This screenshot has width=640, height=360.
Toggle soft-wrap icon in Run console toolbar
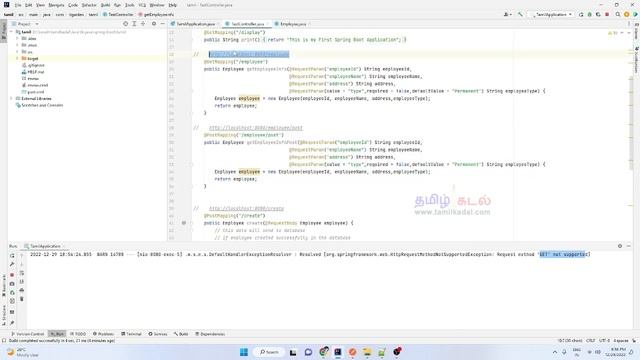(x=22, y=273)
